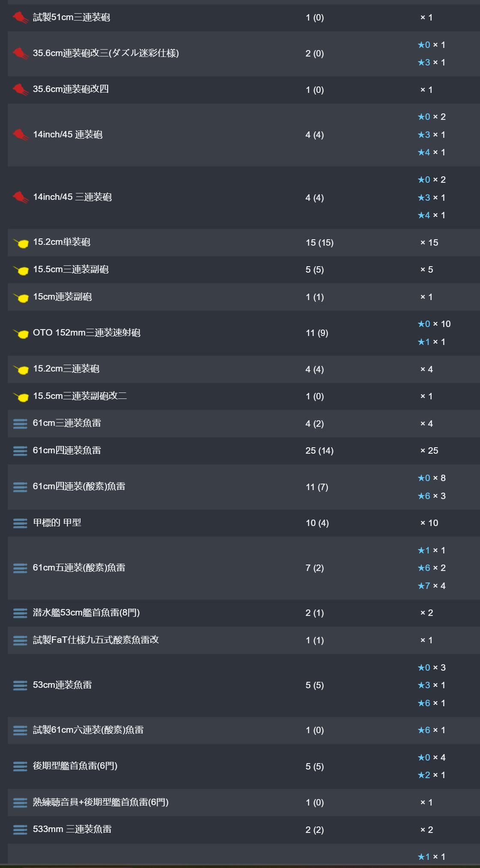Click the red main gun icon beside 試製51cm三連装砲
Screen dimensions: 480x868
click(x=20, y=18)
